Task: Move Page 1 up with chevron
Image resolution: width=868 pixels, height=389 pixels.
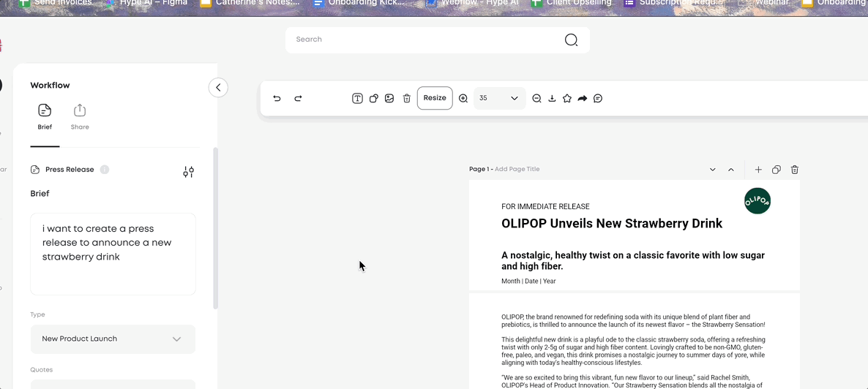Action: click(730, 170)
